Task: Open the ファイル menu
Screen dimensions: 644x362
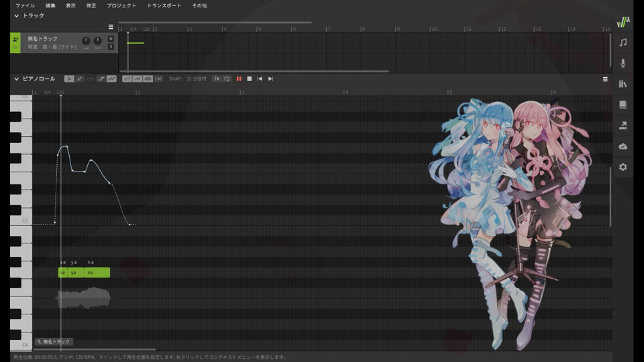Action: [x=25, y=6]
